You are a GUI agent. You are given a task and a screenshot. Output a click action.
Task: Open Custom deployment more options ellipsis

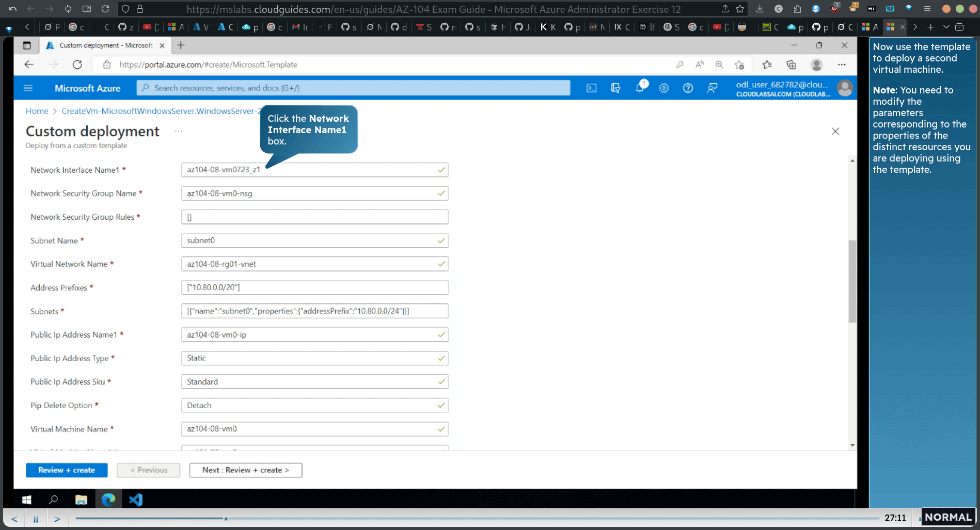(x=179, y=131)
